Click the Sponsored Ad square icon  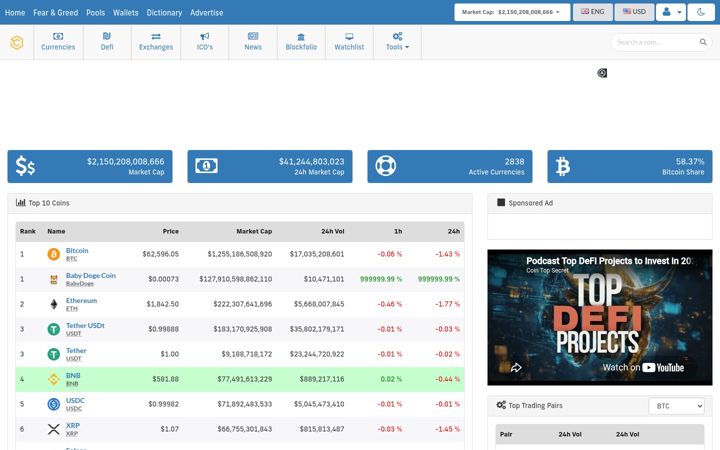tap(501, 202)
